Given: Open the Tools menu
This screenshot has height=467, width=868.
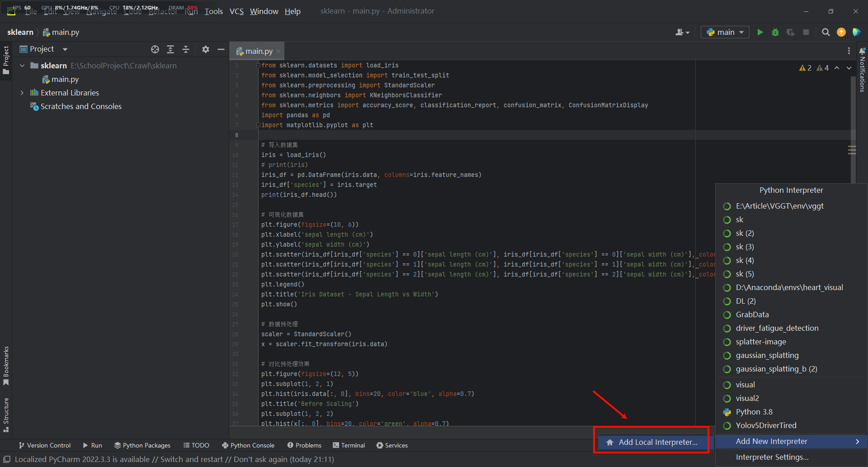Looking at the screenshot, I should click(x=213, y=11).
